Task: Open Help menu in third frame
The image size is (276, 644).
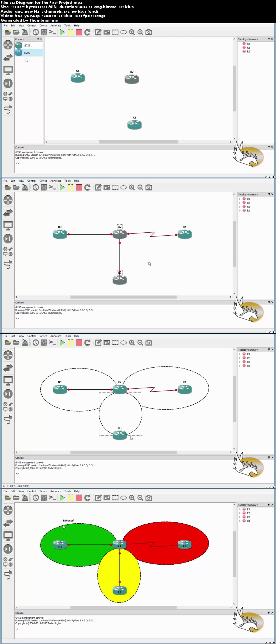Action: 77,336
